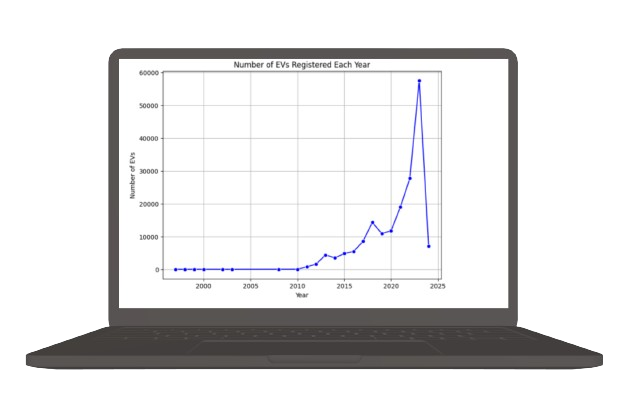Click the 2015 x-axis tick label
The image size is (629, 397).
click(344, 286)
